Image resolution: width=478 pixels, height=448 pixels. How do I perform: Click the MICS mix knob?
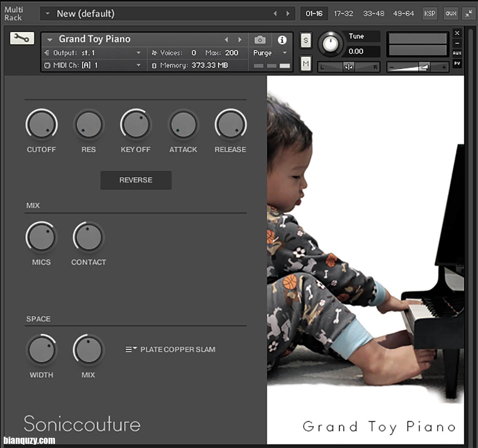click(x=41, y=237)
